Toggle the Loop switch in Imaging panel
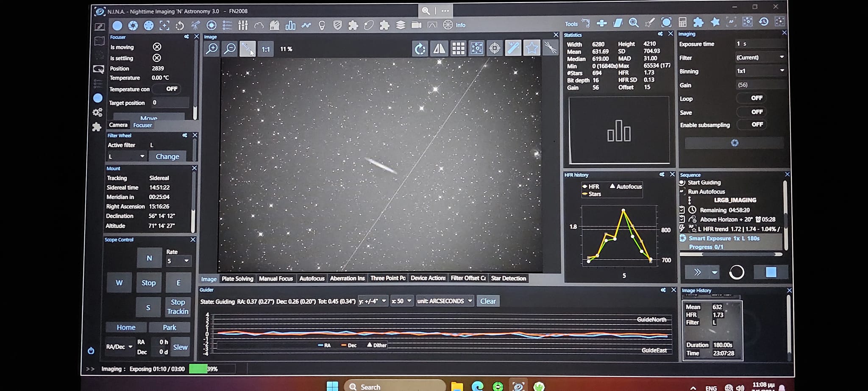The height and width of the screenshot is (391, 868). 756,98
